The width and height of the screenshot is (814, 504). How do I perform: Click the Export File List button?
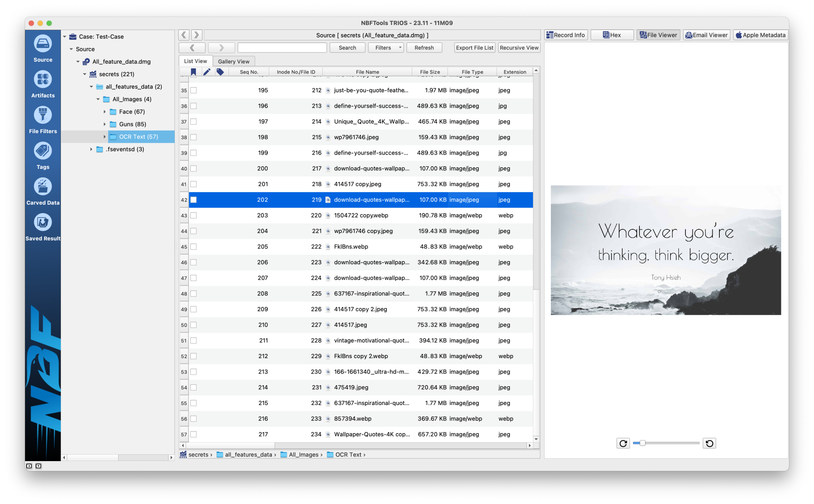(474, 47)
